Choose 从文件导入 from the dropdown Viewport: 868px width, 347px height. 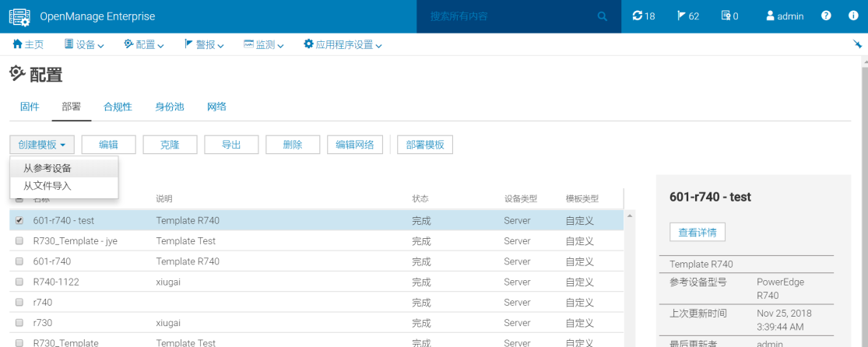(x=64, y=186)
